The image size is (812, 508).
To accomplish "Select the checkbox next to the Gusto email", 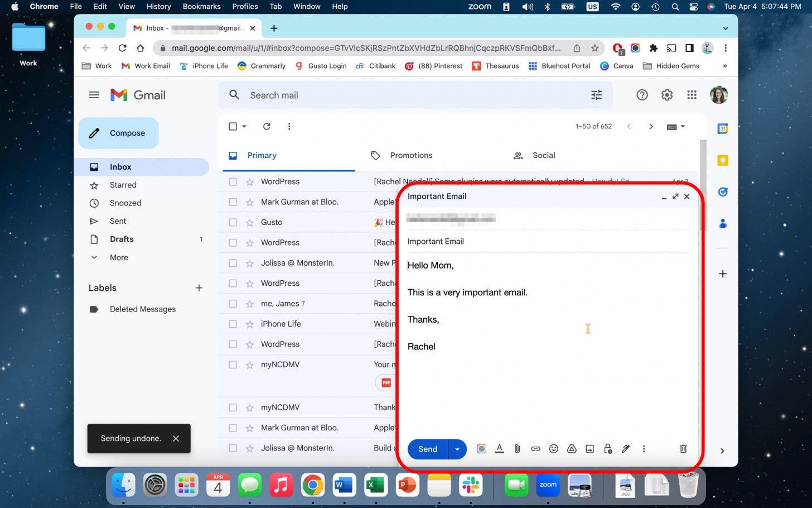I will click(x=233, y=222).
